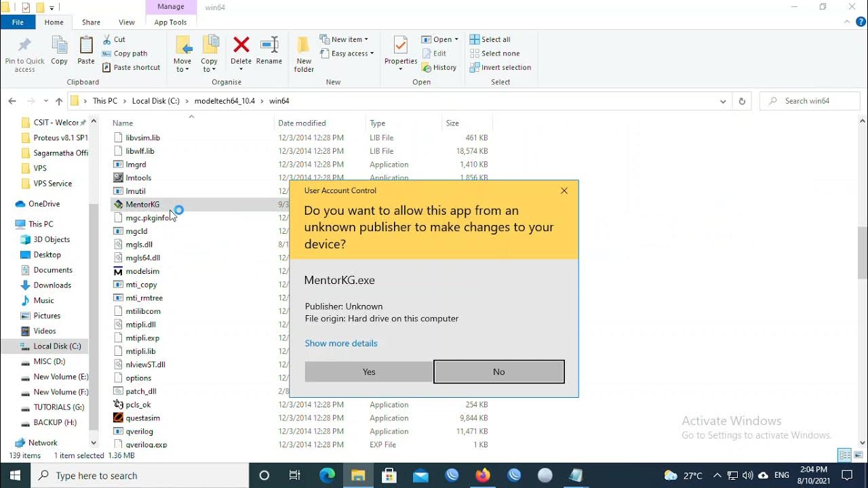
Task: Click the Copy icon in Clipboard group
Action: (x=59, y=46)
